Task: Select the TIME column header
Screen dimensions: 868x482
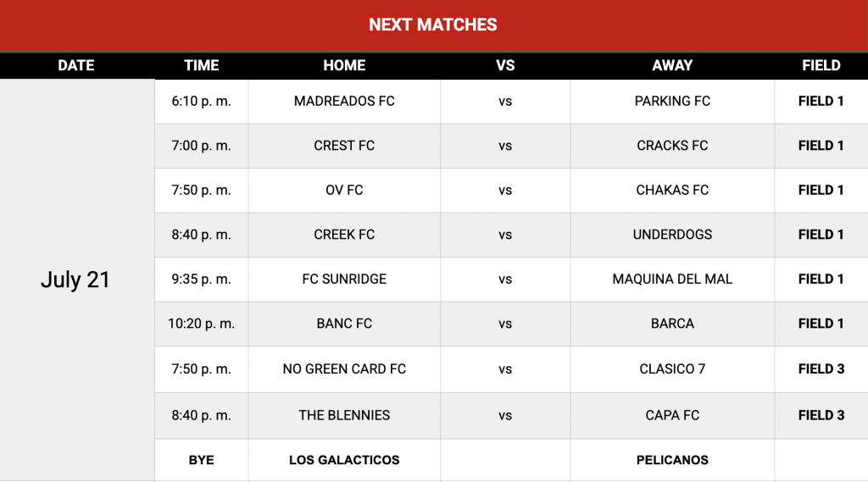Action: coord(202,65)
